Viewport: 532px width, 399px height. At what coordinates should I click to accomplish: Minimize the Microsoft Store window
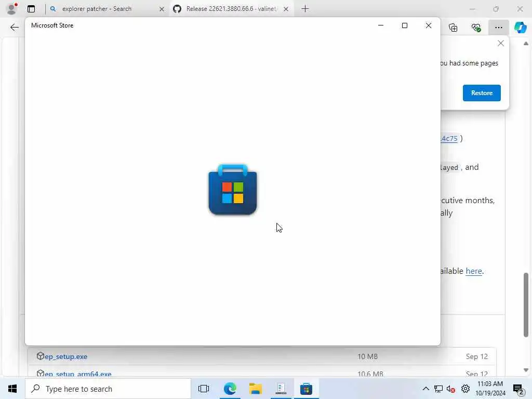click(381, 25)
